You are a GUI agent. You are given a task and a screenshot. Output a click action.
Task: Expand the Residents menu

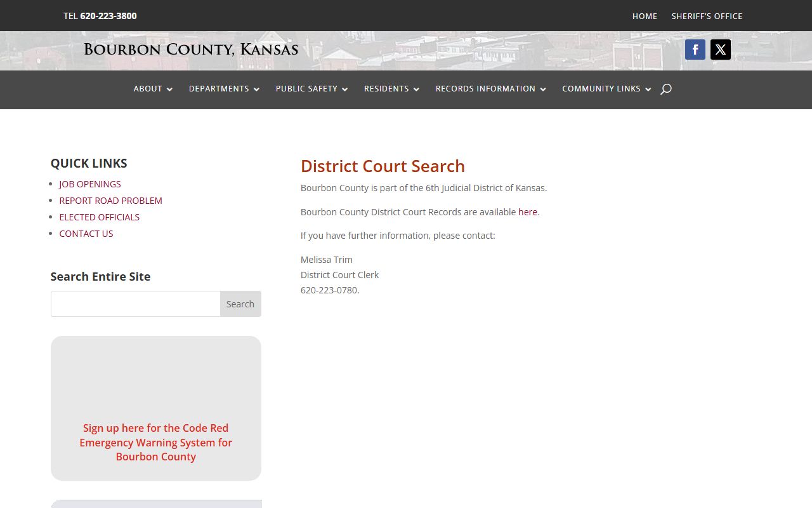click(391, 89)
